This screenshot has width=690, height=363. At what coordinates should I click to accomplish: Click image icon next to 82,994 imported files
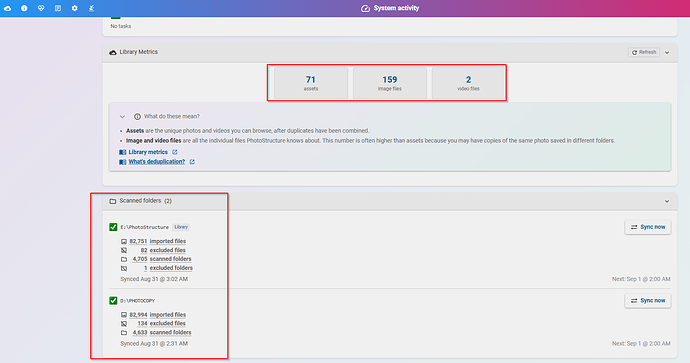coord(124,315)
